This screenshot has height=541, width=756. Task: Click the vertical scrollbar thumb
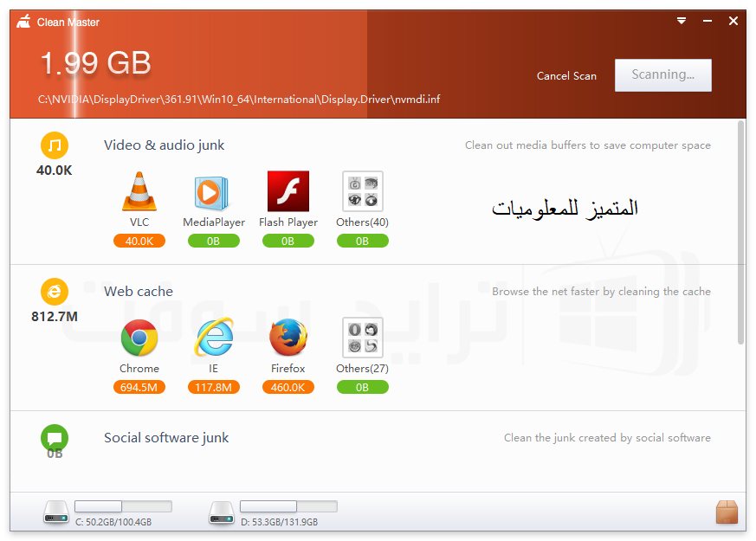coord(741,233)
